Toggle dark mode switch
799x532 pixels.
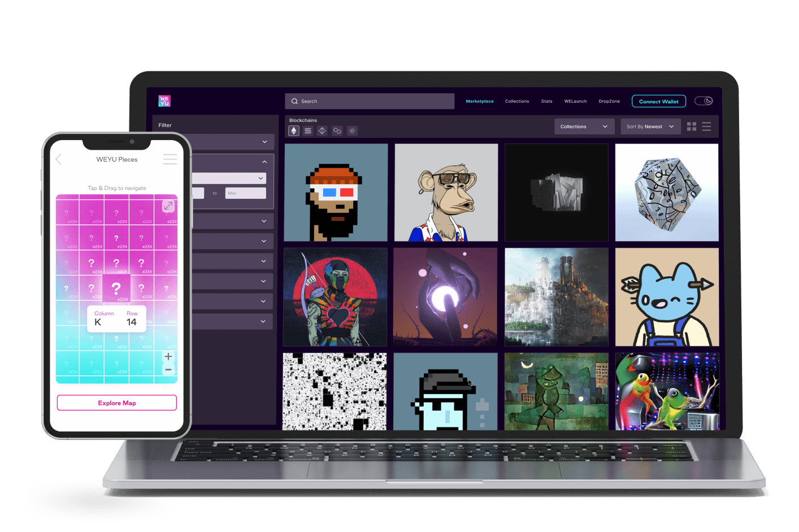[704, 101]
